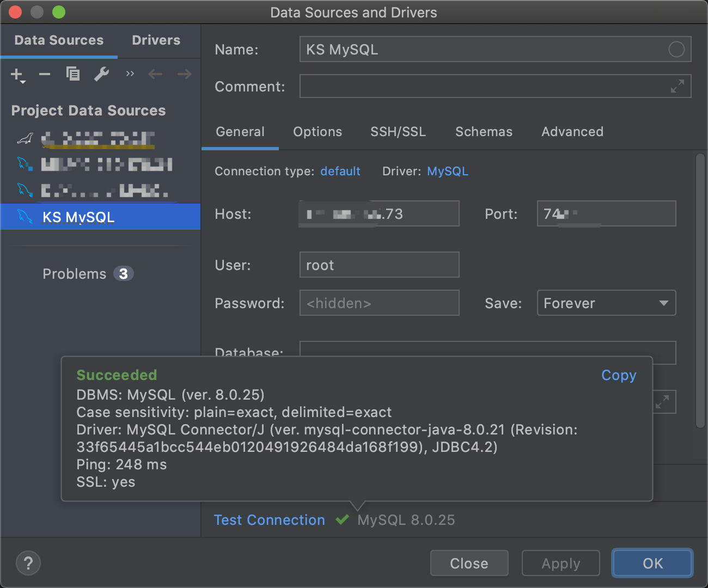
Task: Confirm with the OK button
Action: click(652, 563)
